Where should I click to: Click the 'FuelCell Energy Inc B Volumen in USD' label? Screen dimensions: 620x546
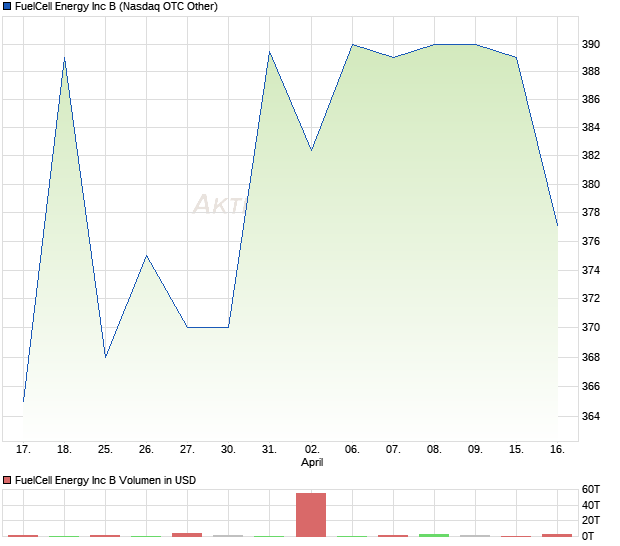[x=105, y=480]
